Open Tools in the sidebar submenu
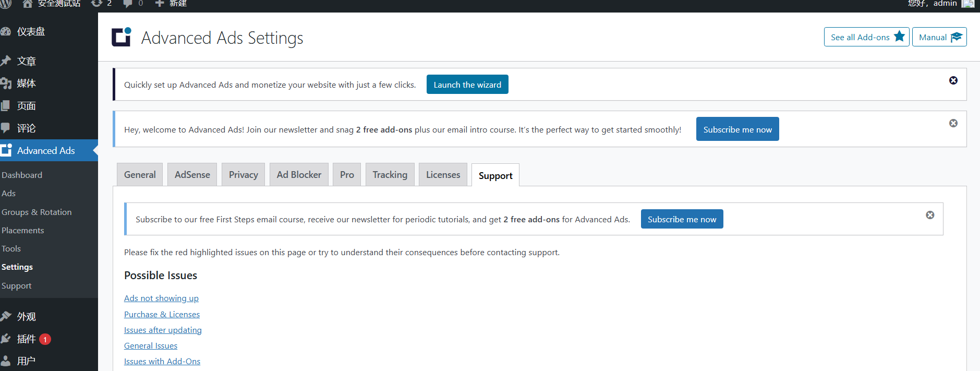 coord(11,248)
